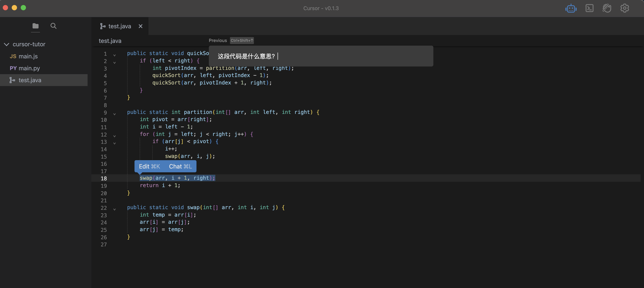Show the file explorer folder icon

[35, 26]
